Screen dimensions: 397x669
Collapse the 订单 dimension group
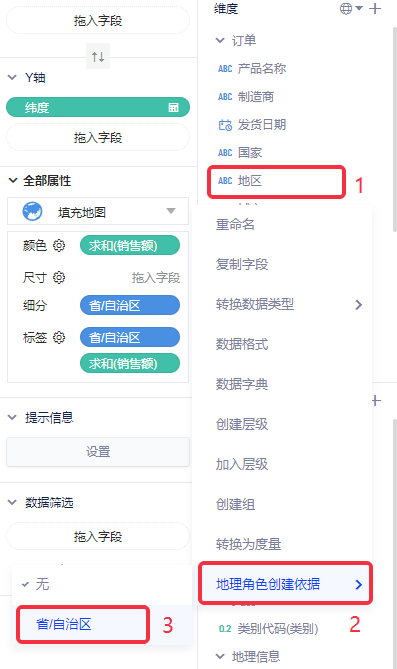tap(220, 41)
